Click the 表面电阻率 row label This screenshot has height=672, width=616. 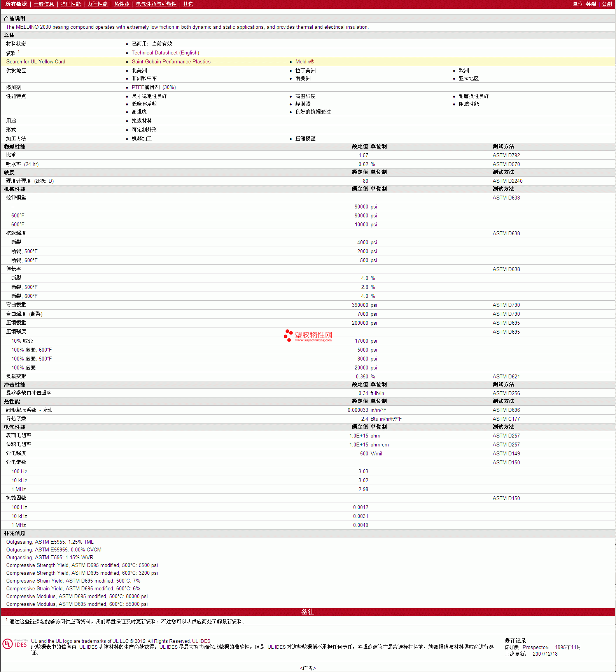click(19, 436)
